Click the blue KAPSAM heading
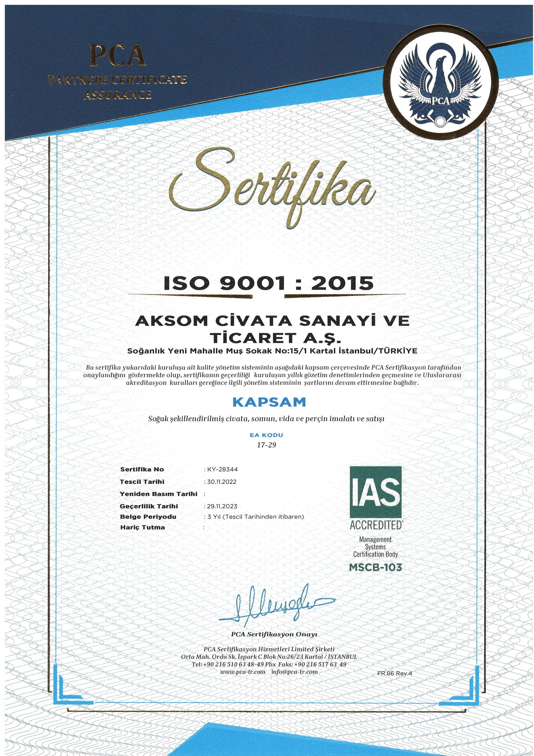The height and width of the screenshot is (756, 534). click(x=269, y=402)
